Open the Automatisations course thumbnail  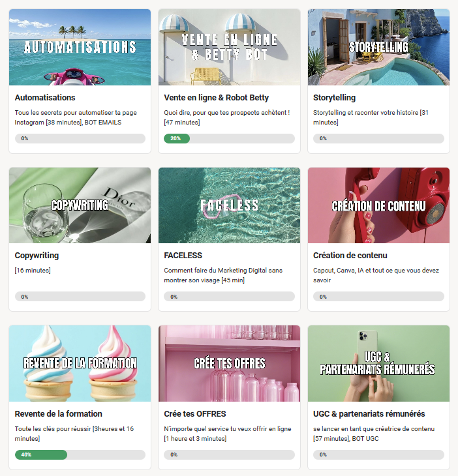[x=80, y=47]
